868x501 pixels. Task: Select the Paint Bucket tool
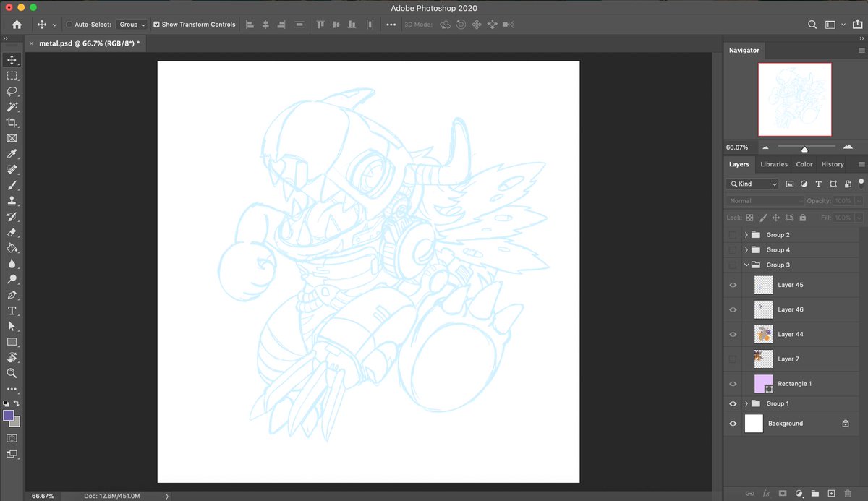coord(12,248)
